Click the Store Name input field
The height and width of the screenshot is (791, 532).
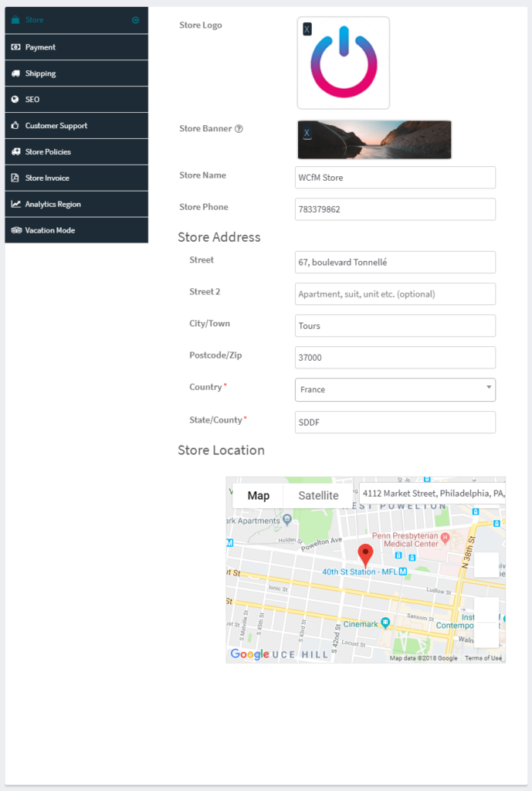coord(395,178)
